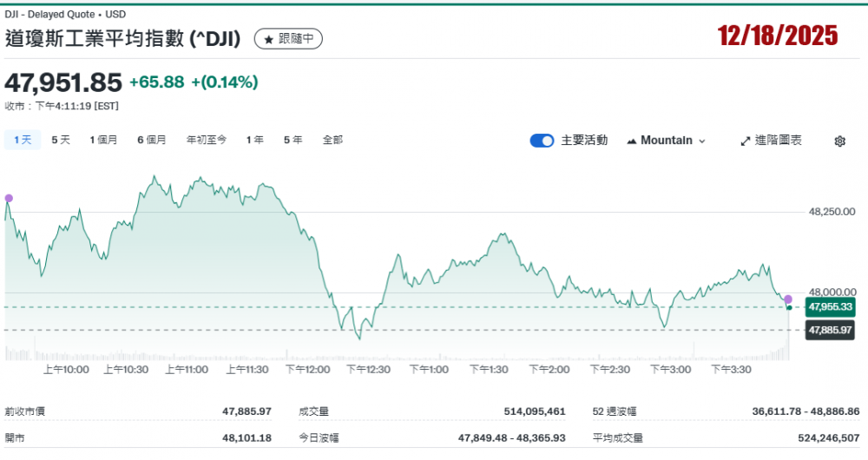Show the 5年 chart range
Screen dimensions: 868x460
coord(293,140)
